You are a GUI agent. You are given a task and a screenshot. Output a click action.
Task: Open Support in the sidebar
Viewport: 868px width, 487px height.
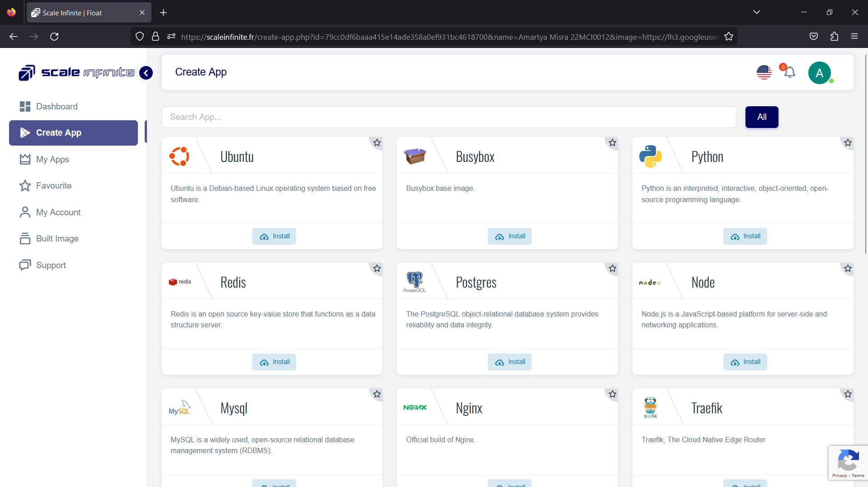click(x=73, y=265)
